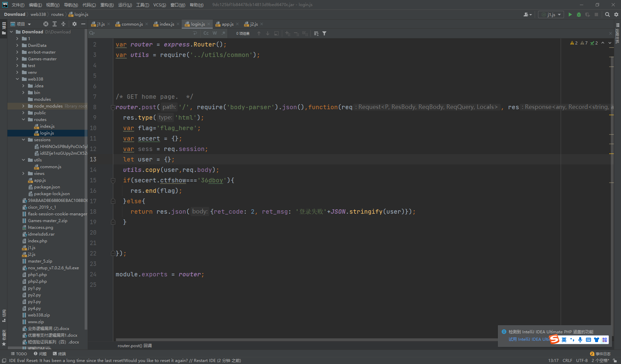Click UTF-8 encoding in status bar
Screen dimensions: 621x364
coord(582,360)
